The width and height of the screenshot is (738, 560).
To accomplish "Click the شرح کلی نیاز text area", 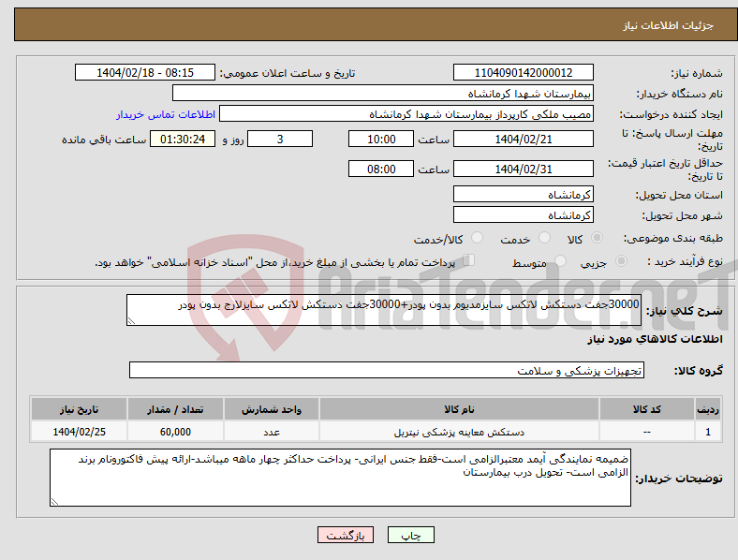I will click(x=384, y=310).
